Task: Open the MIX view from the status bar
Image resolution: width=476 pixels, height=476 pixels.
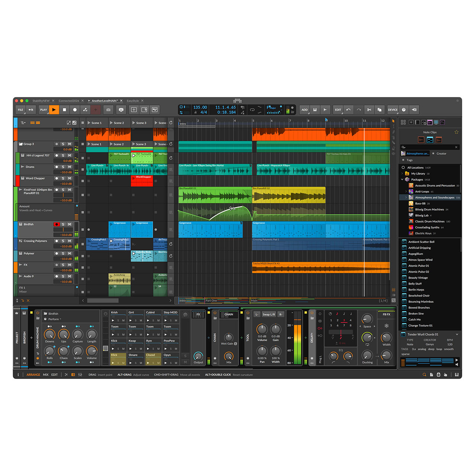Action: 45,374
